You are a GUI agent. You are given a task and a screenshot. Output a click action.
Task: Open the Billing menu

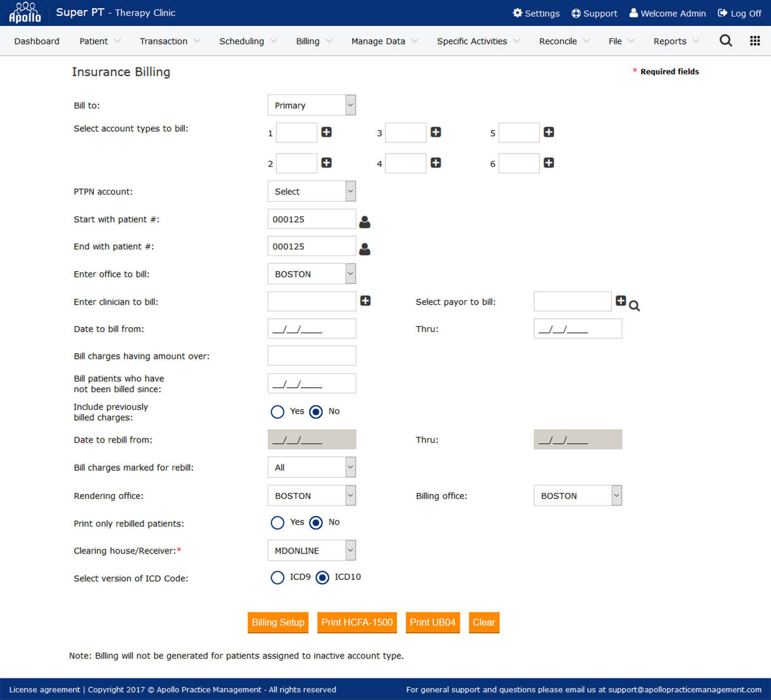pyautogui.click(x=314, y=41)
